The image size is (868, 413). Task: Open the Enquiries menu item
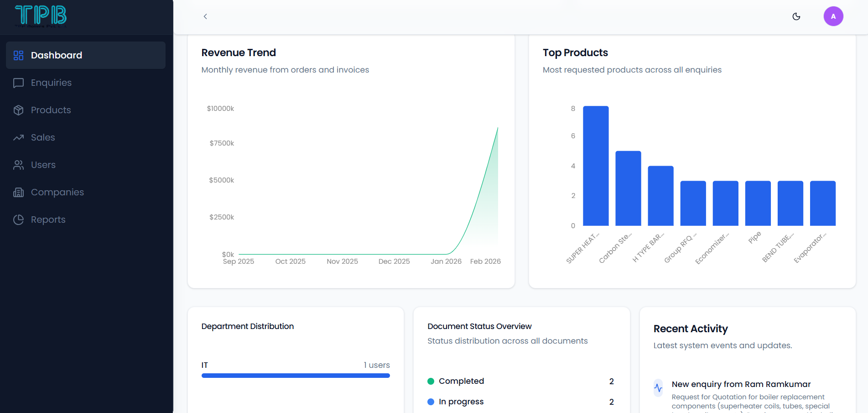tap(51, 83)
